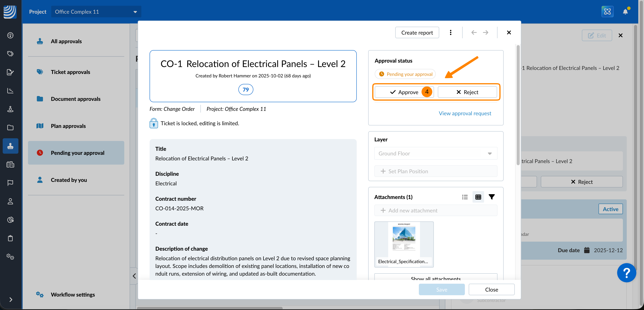644x310 pixels.
Task: Collapse the approvals side panel chevron
Action: 134,276
